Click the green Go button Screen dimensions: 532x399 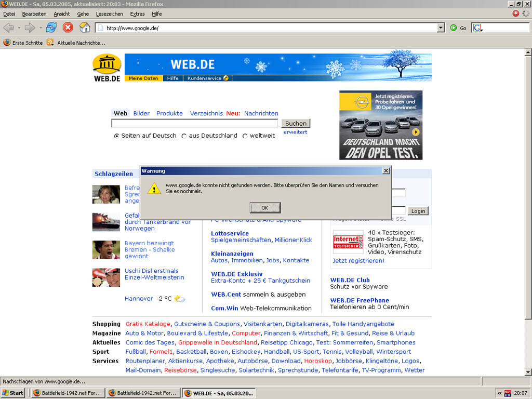pyautogui.click(x=458, y=28)
